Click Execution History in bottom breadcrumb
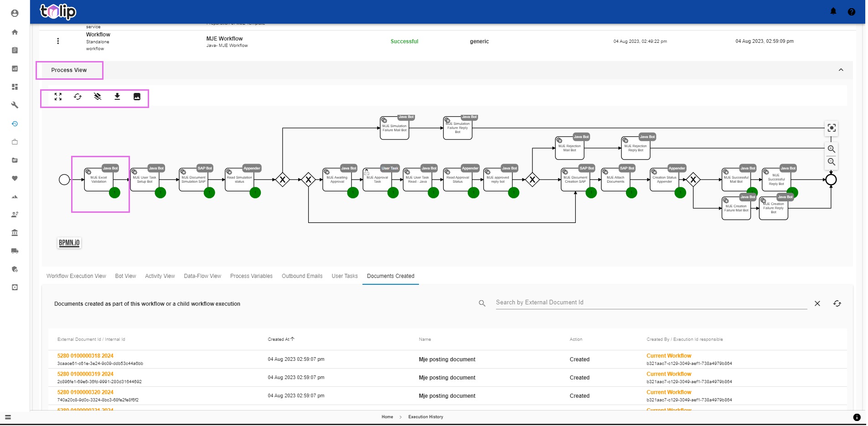 425,417
